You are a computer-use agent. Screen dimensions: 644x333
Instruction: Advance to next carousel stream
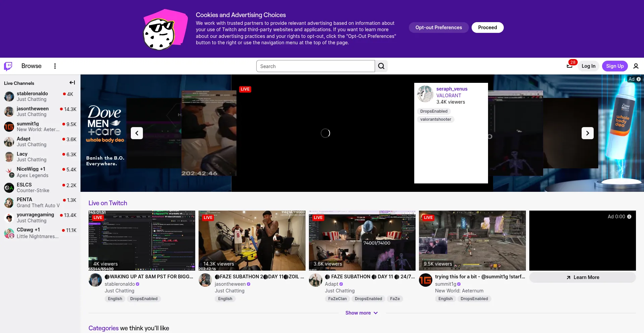pyautogui.click(x=587, y=133)
